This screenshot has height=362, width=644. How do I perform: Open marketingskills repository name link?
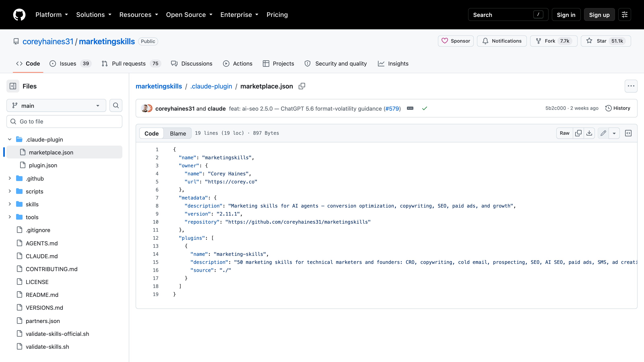pyautogui.click(x=107, y=41)
